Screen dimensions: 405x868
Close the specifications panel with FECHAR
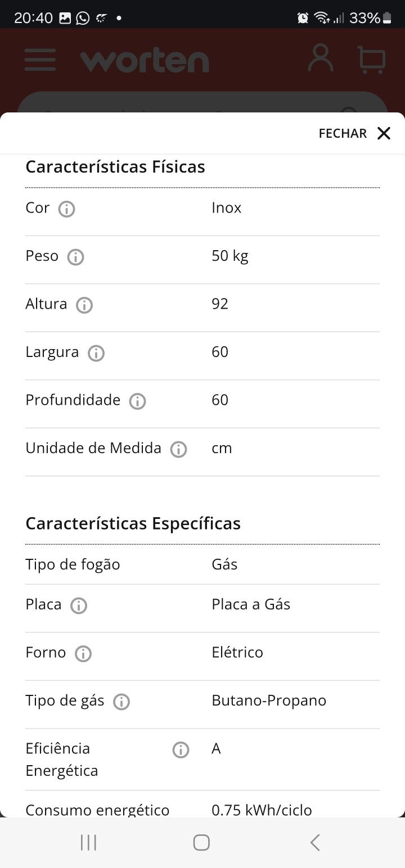point(354,133)
